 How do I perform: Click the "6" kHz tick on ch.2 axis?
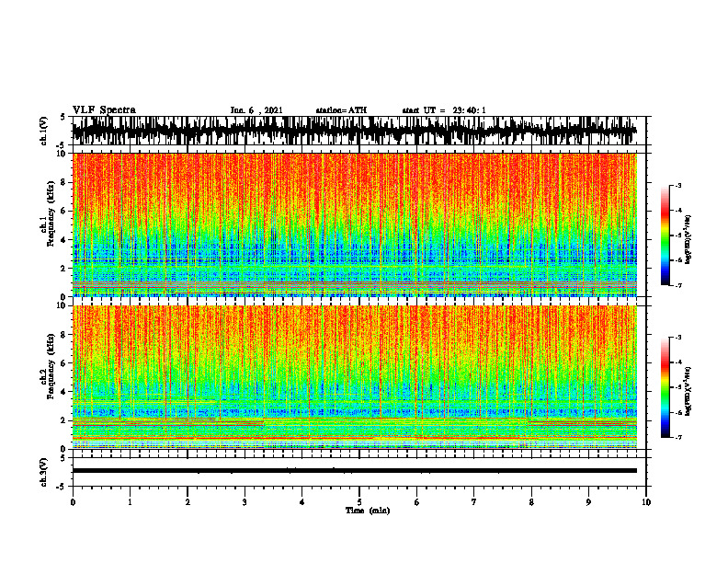click(63, 363)
